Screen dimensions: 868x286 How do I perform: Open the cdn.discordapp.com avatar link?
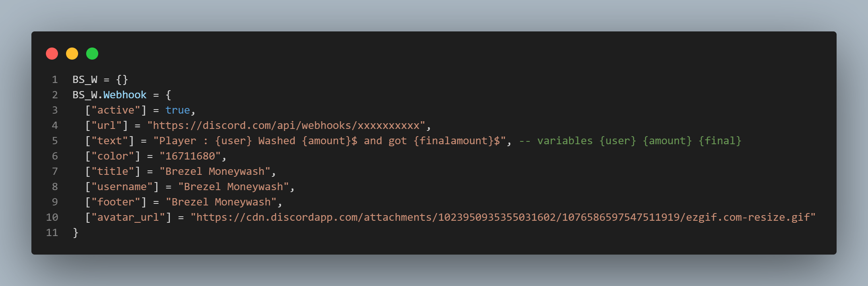(503, 218)
